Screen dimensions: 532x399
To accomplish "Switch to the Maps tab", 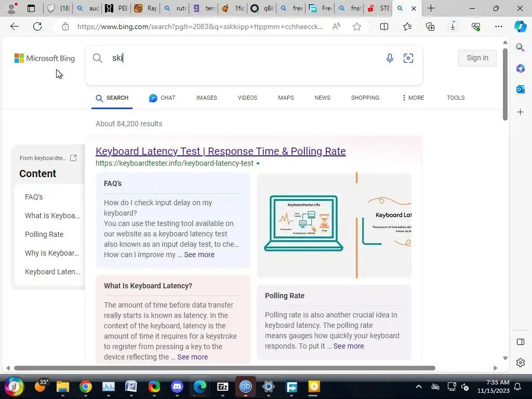I will click(286, 98).
